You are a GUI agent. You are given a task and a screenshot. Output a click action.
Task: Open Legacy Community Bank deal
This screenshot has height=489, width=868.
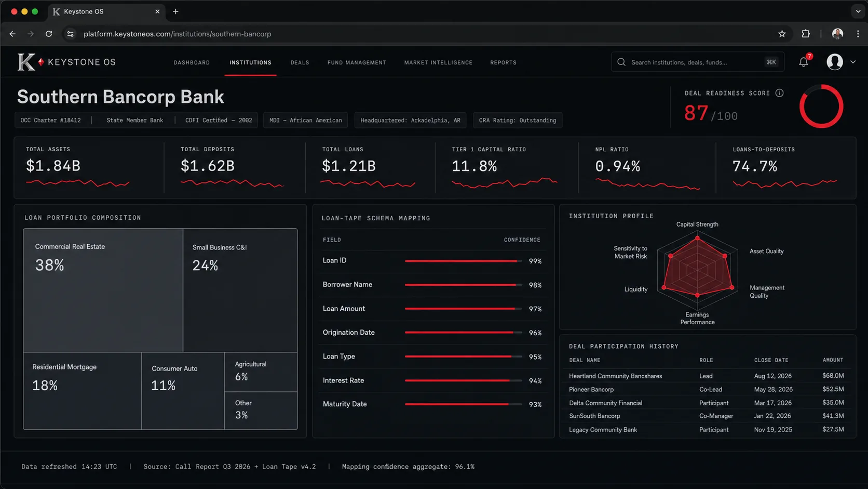coord(706,430)
